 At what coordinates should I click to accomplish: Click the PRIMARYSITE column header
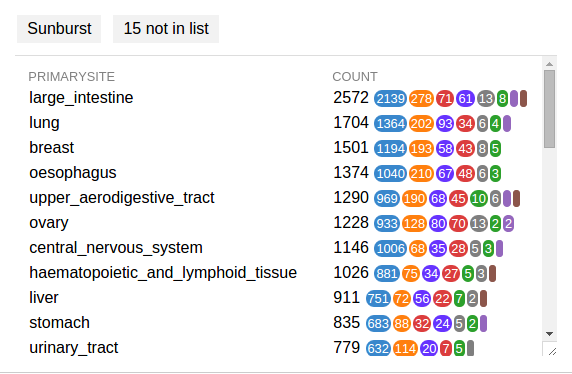point(72,77)
